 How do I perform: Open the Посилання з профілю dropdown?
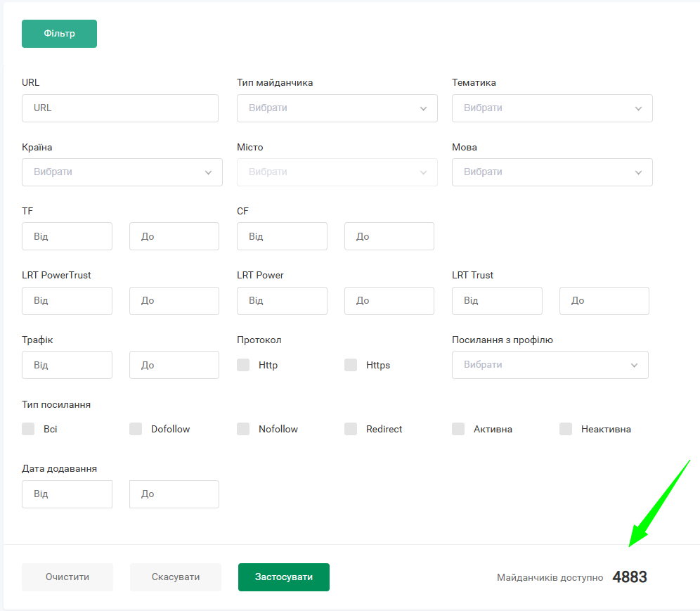550,365
